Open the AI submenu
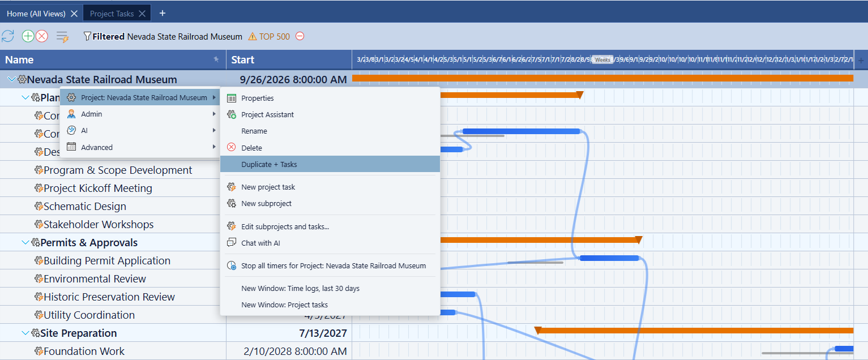 (140, 130)
